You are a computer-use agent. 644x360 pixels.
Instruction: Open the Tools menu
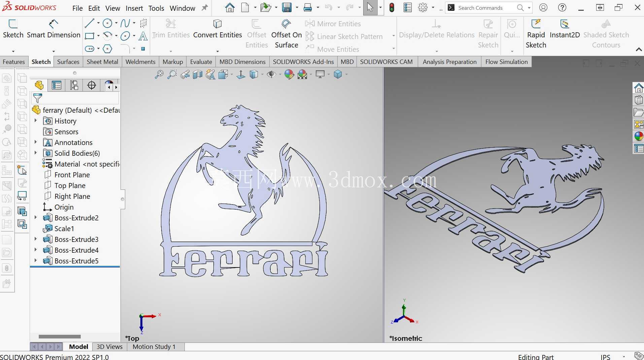[x=156, y=8]
